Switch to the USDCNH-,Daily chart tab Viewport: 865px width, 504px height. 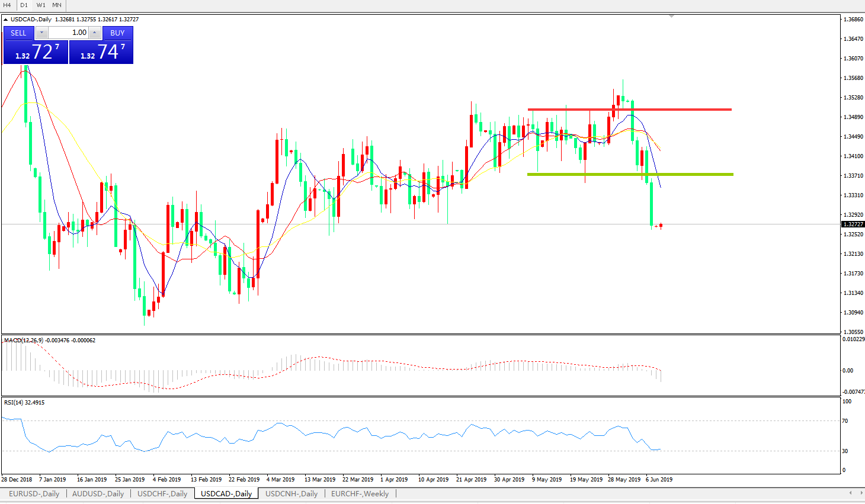291,494
